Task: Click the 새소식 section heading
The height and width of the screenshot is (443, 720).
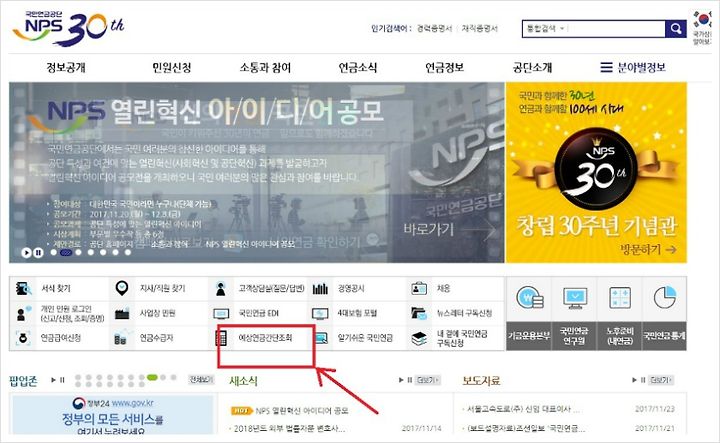Action: coord(243,381)
